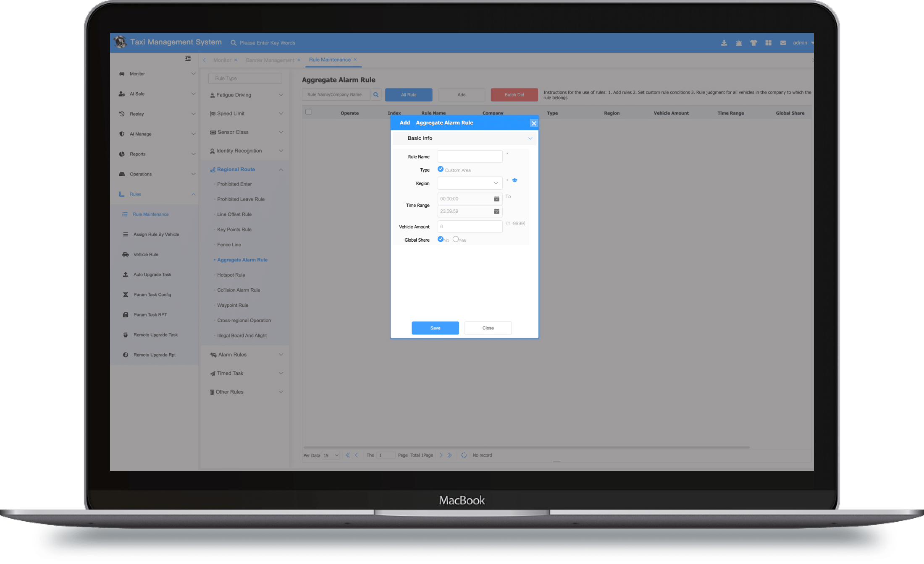Open calendar icon for start time 00:00:00

(496, 199)
